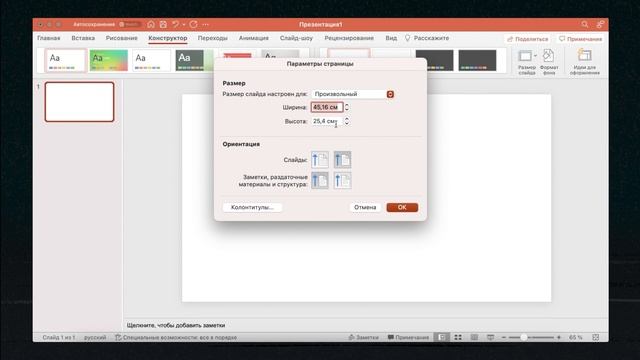Switch to the Рисование tab
640x360 pixels.
pyautogui.click(x=122, y=38)
